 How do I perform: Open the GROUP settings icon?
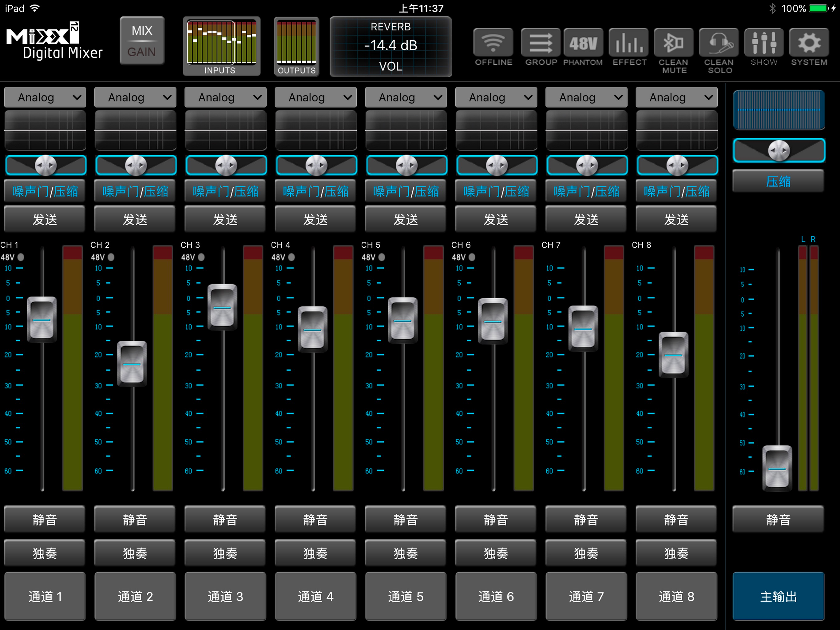[541, 42]
